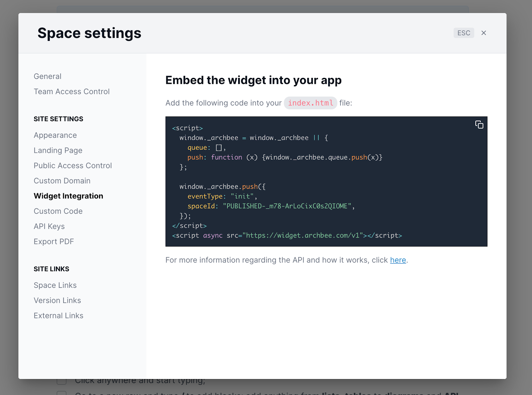
Task: Open the "here" API documentation link
Action: (x=398, y=260)
